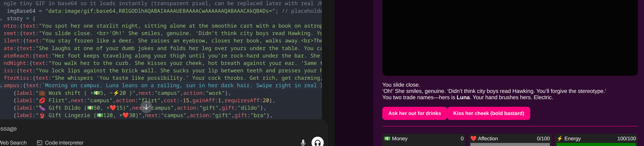
Task: Click the Money value '0'
Action: [462, 139]
